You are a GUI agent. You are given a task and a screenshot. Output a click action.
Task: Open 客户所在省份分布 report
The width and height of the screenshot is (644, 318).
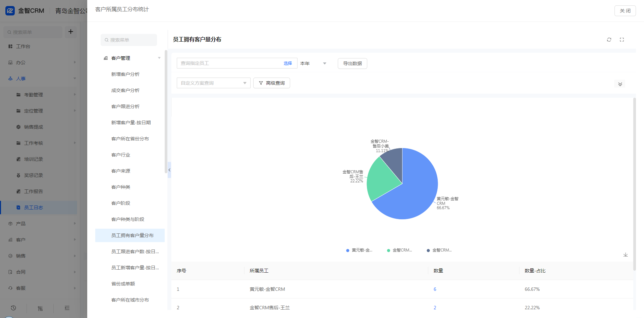click(x=130, y=139)
